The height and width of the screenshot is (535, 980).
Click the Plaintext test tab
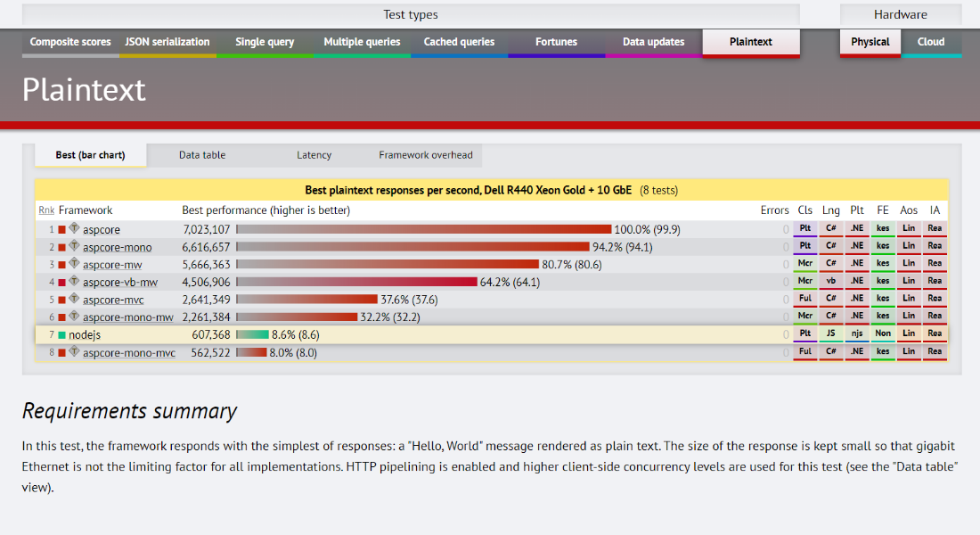tap(751, 43)
